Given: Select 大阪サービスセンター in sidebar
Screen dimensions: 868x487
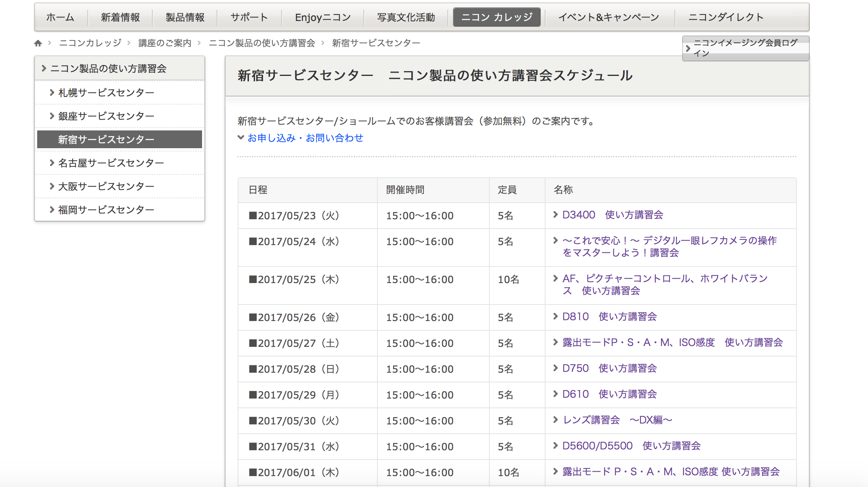Looking at the screenshot, I should tap(120, 187).
